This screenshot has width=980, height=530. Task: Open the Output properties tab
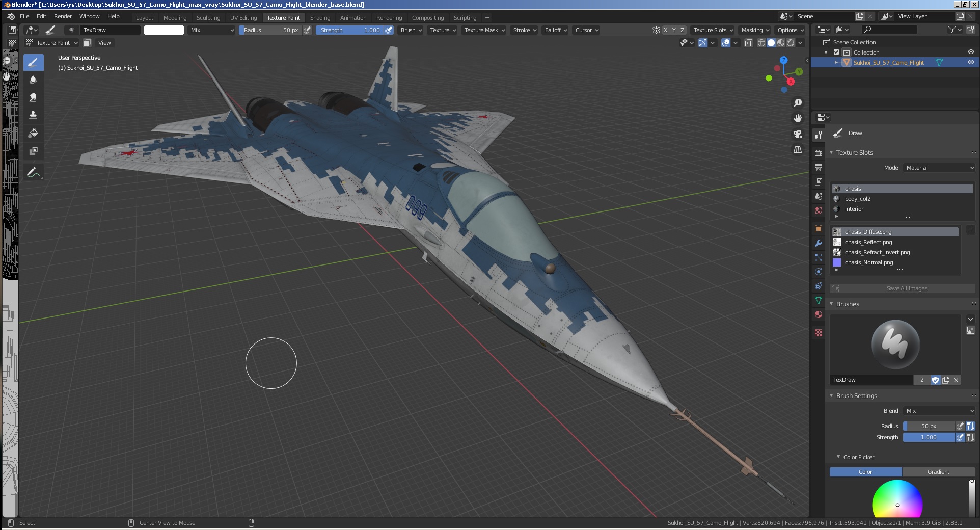[819, 167]
